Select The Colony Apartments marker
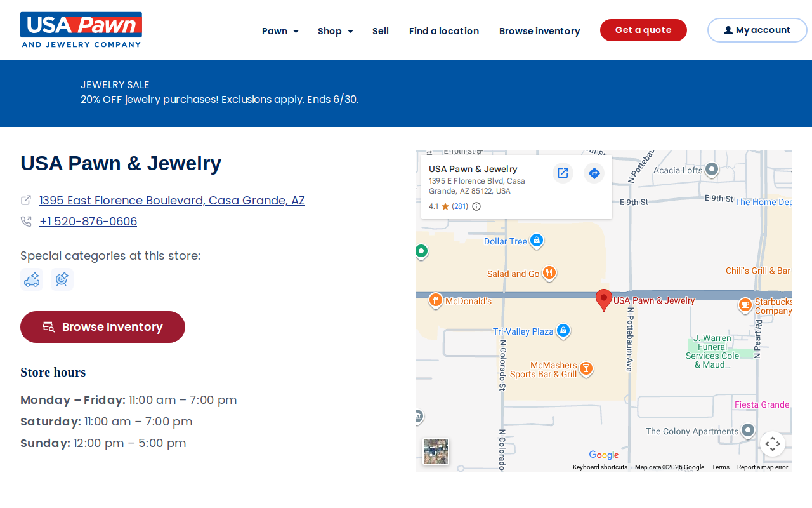Viewport: 812px width, 508px height. [x=748, y=431]
